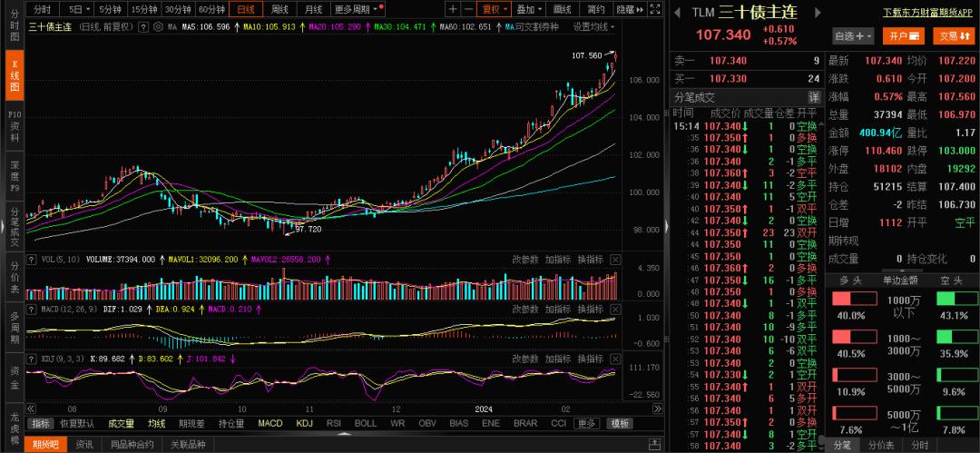Toggle the KDJ indicator at the bottom bar
This screenshot has height=453, width=980.
pos(304,423)
